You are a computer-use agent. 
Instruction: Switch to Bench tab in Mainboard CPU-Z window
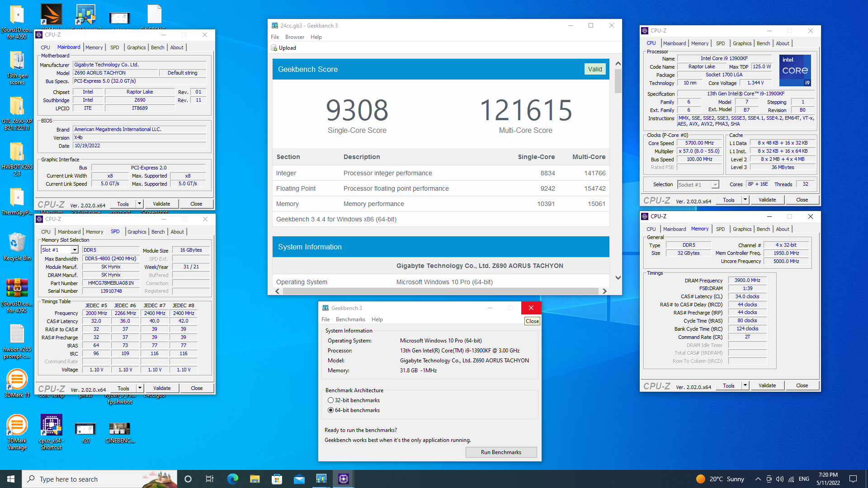point(157,47)
